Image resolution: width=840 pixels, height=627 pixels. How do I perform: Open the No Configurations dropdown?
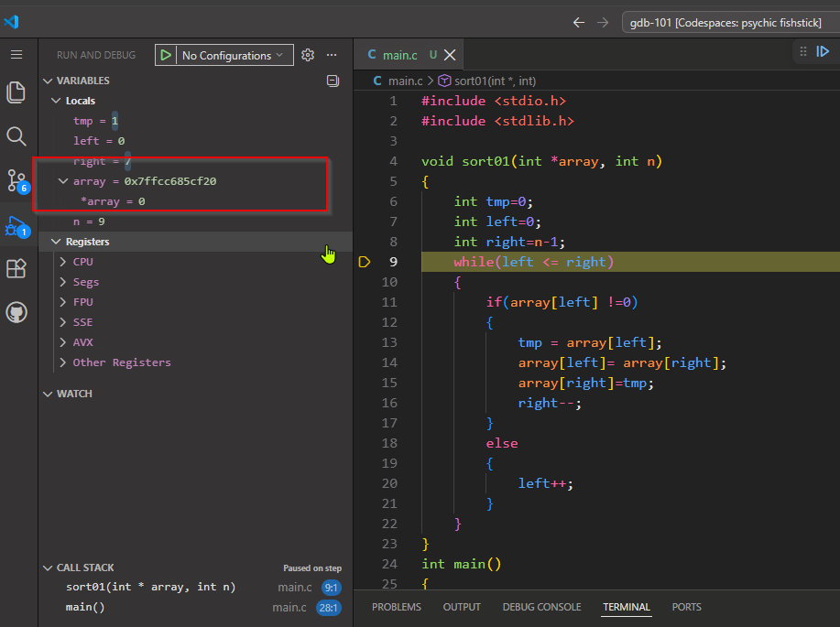pos(235,55)
